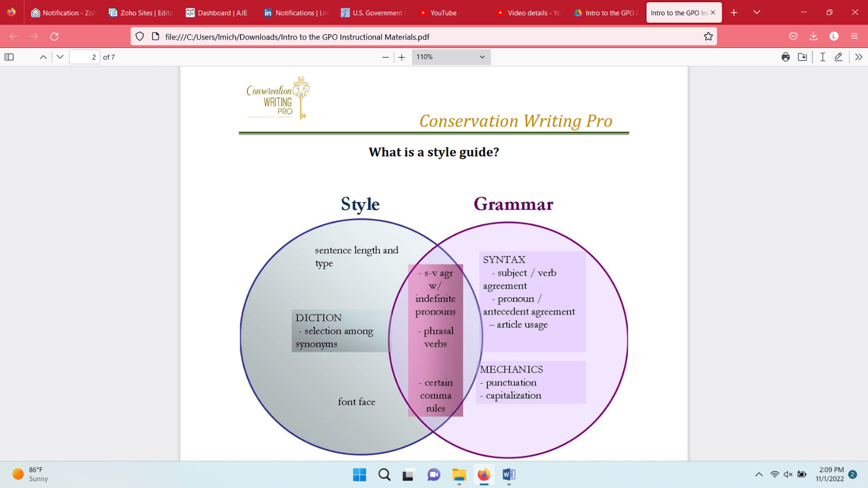Screen dimensions: 868x488
Task: Expand additional PDF tools with double-arrow
Action: click(859, 56)
